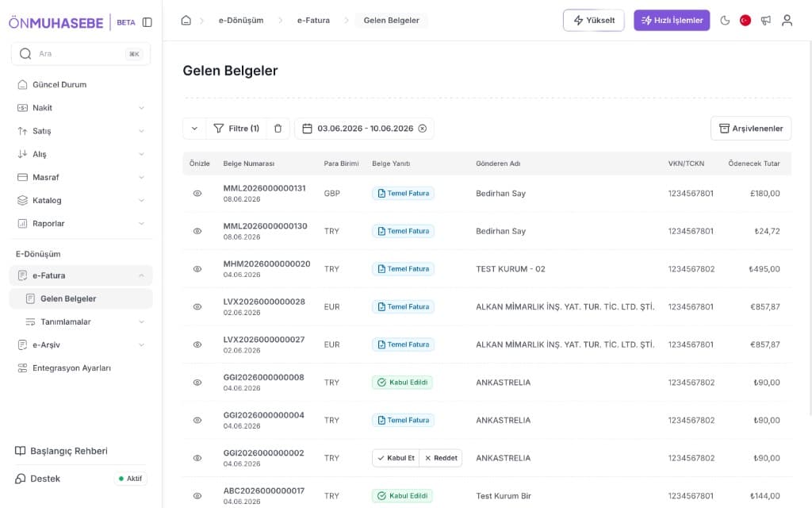This screenshot has width=812, height=508.
Task: Preview document GGI2026000000008
Action: 197,383
